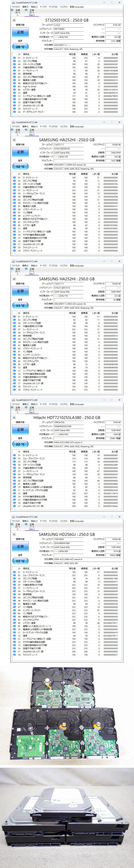Click status circle for 02 スループットパフォーマンス in Hitachi
This screenshot has height=868, width=134.
tap(15, 459)
